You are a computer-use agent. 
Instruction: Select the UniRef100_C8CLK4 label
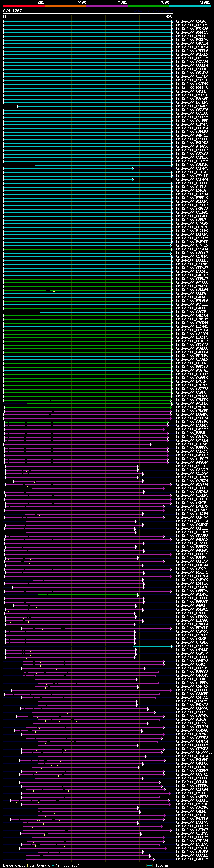(192, 66)
